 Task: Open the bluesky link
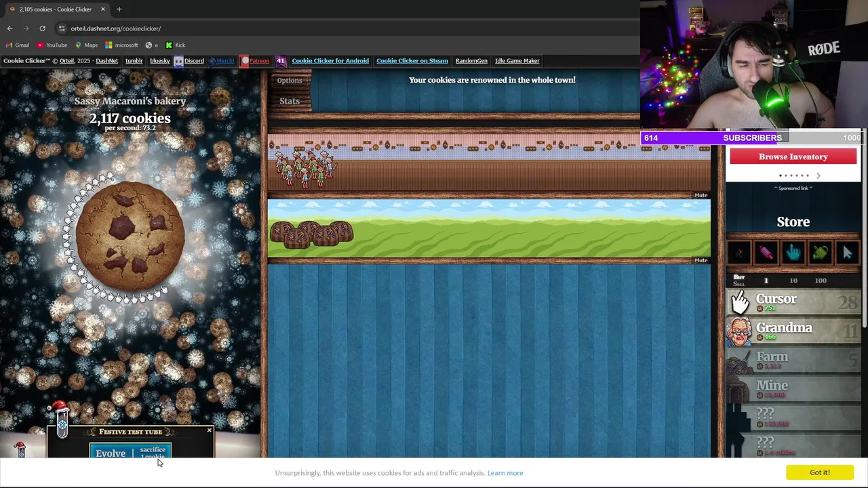click(x=159, y=61)
